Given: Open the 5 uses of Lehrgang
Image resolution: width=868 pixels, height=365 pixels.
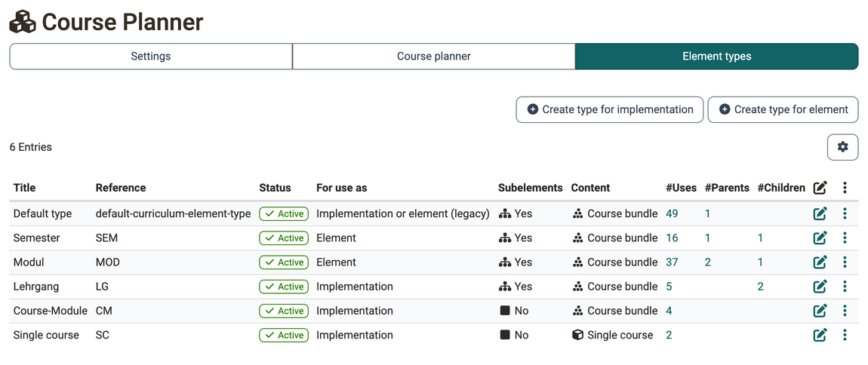Looking at the screenshot, I should 669,287.
